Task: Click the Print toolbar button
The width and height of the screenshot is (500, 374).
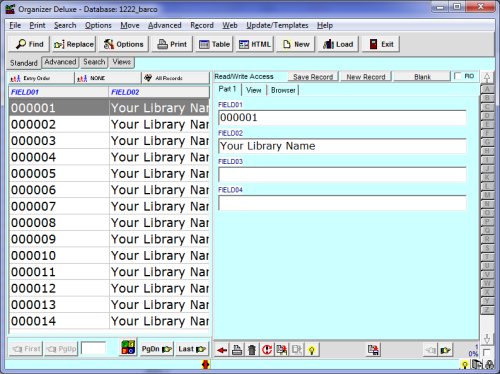Action: tap(172, 44)
